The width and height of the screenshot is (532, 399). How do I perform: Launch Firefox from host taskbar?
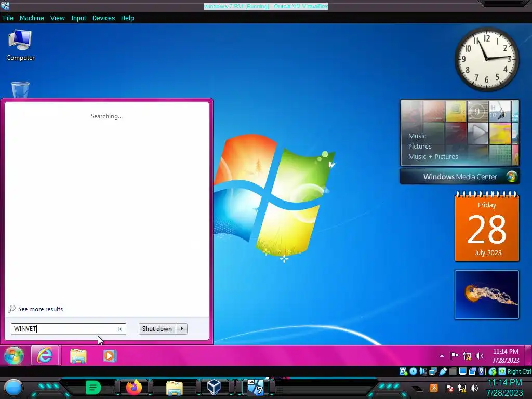pyautogui.click(x=134, y=388)
